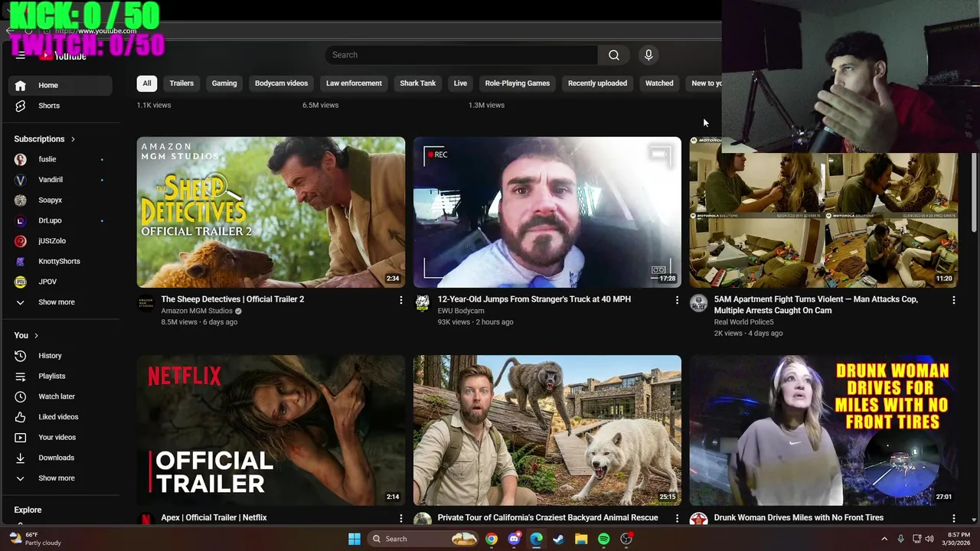
Task: Select the Law enforcement filter chip
Action: 354,83
